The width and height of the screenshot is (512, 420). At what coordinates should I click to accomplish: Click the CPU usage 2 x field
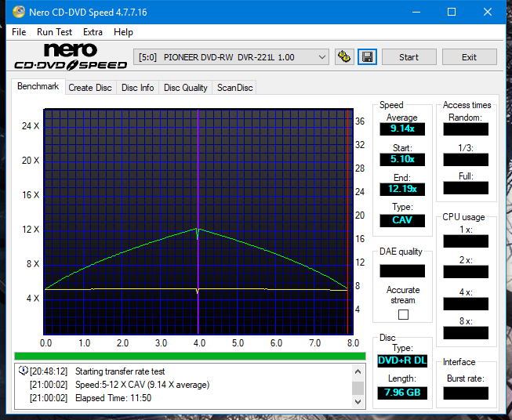466,272
